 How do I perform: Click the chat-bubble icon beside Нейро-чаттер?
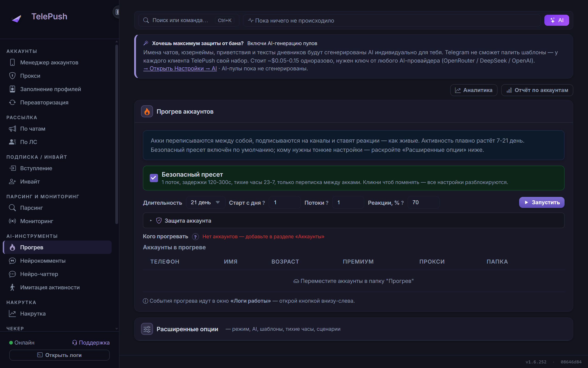coord(12,274)
